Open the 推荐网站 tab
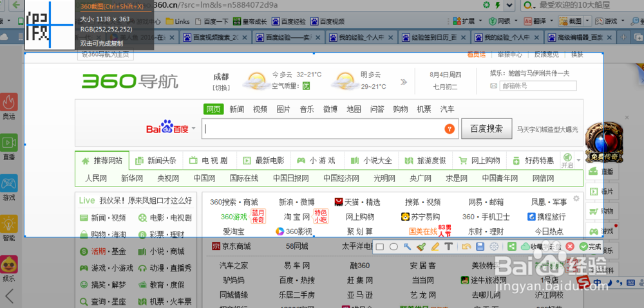The width and height of the screenshot is (644, 308). tap(102, 160)
